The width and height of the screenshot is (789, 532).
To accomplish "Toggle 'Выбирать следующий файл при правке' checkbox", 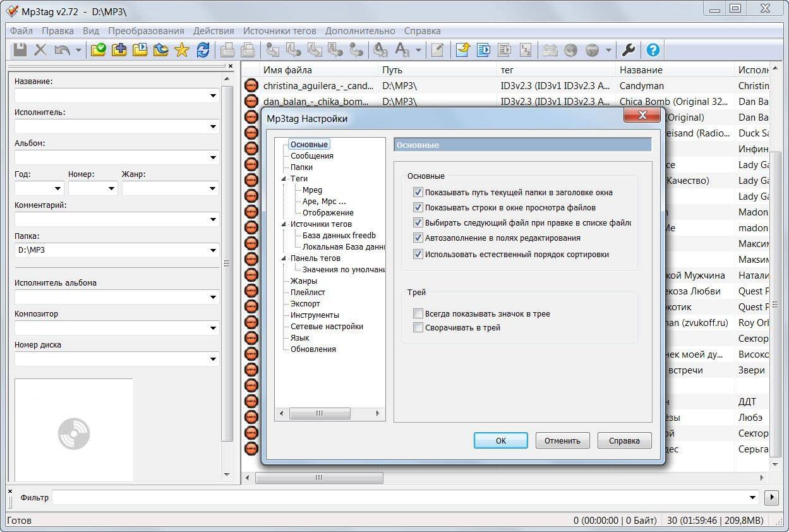I will click(x=418, y=222).
